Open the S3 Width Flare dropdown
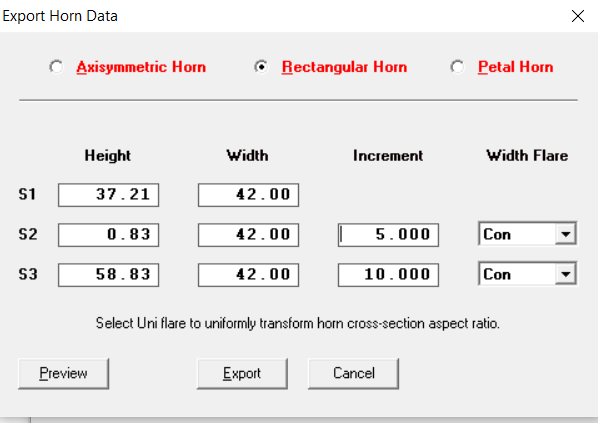Viewport: 598px width, 423px height. click(566, 274)
